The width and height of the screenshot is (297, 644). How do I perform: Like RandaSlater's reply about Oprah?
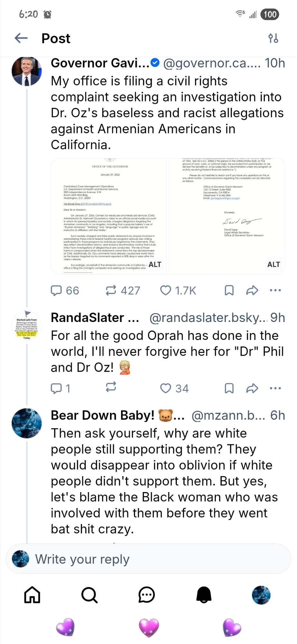click(166, 388)
